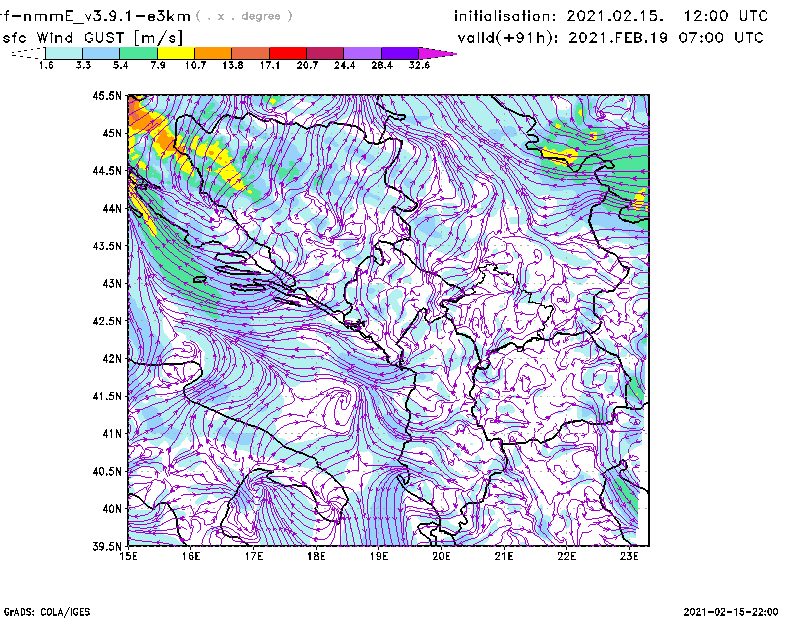Viewport: 800px width, 618px height.
Task: Click the salmon 13.8–17.1 legend swatch
Action: pos(251,53)
